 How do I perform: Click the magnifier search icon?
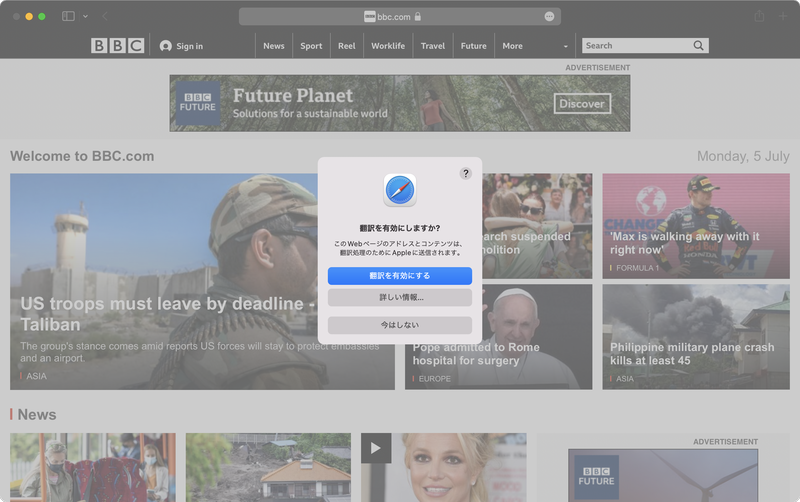698,46
